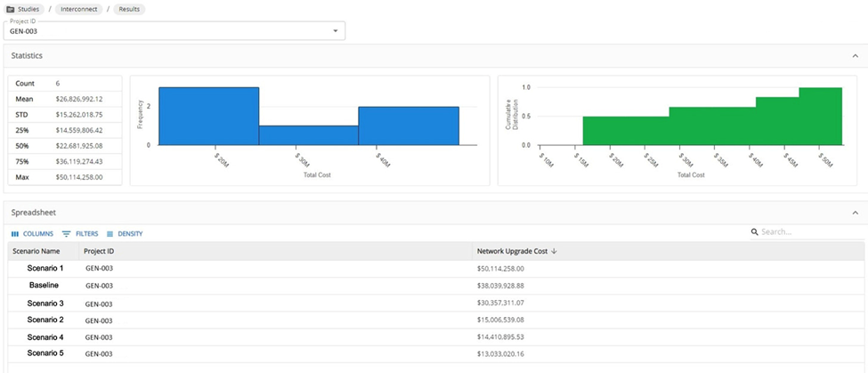Click the Studies breadcrumb folder icon

point(11,10)
